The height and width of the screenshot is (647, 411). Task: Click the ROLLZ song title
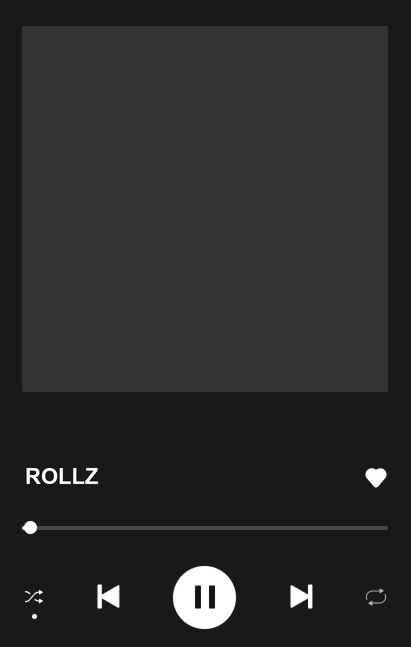click(62, 477)
